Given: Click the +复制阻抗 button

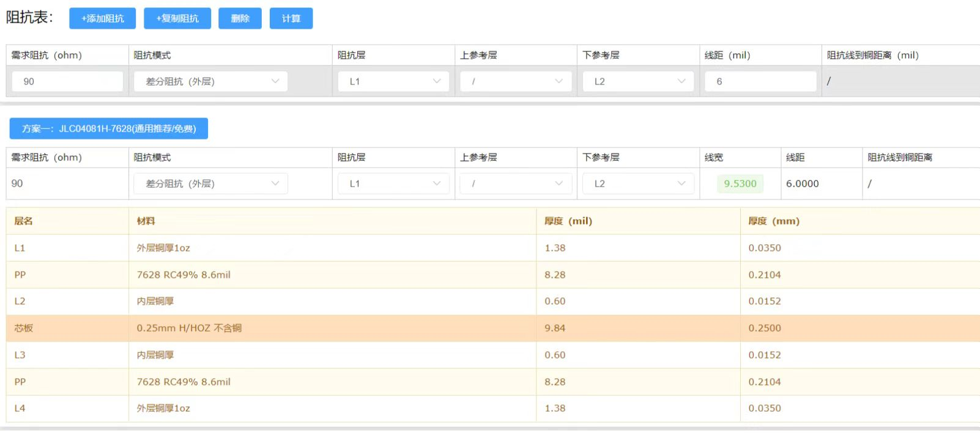Looking at the screenshot, I should [177, 18].
